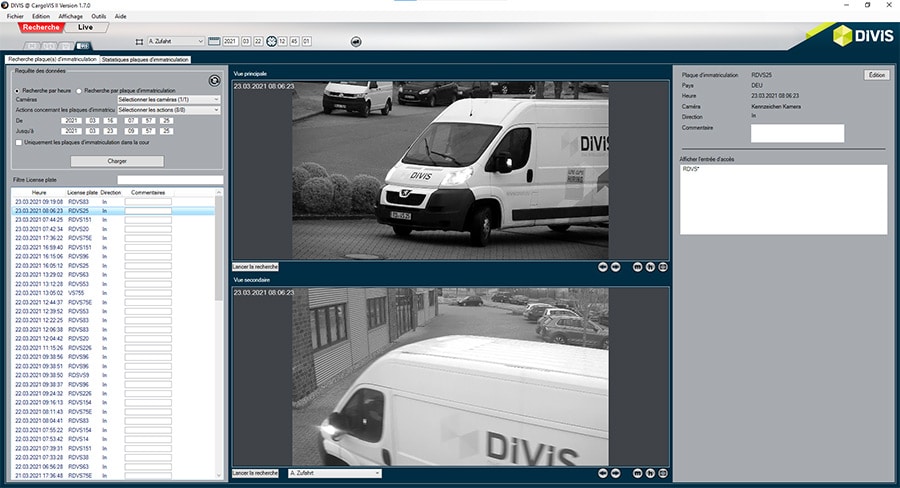
Task: Select 'Recherche par heure' radio button
Action: pyautogui.click(x=17, y=91)
